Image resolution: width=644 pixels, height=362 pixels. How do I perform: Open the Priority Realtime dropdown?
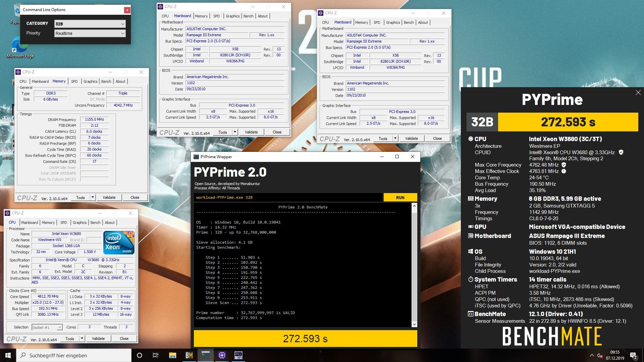click(x=90, y=33)
